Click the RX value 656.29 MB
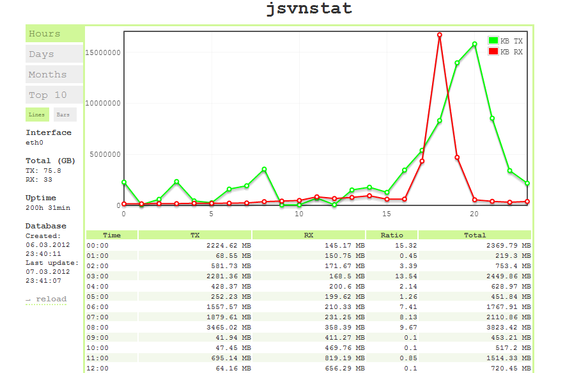 click(344, 369)
